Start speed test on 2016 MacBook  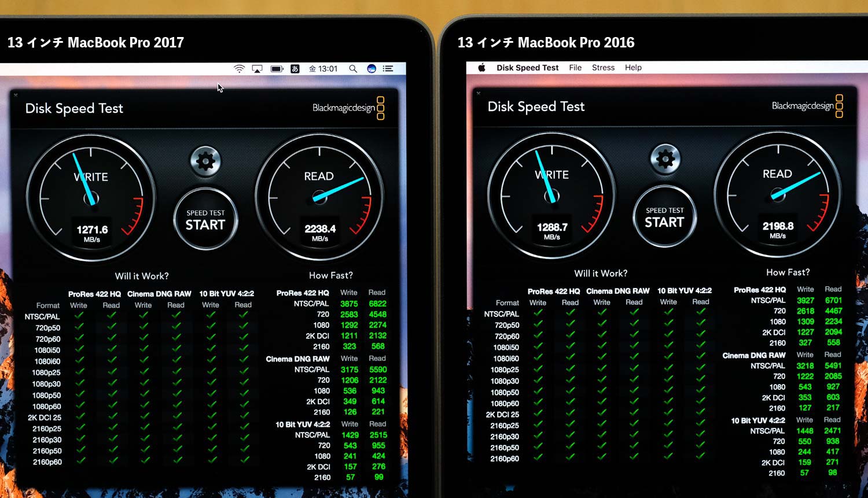pos(664,217)
